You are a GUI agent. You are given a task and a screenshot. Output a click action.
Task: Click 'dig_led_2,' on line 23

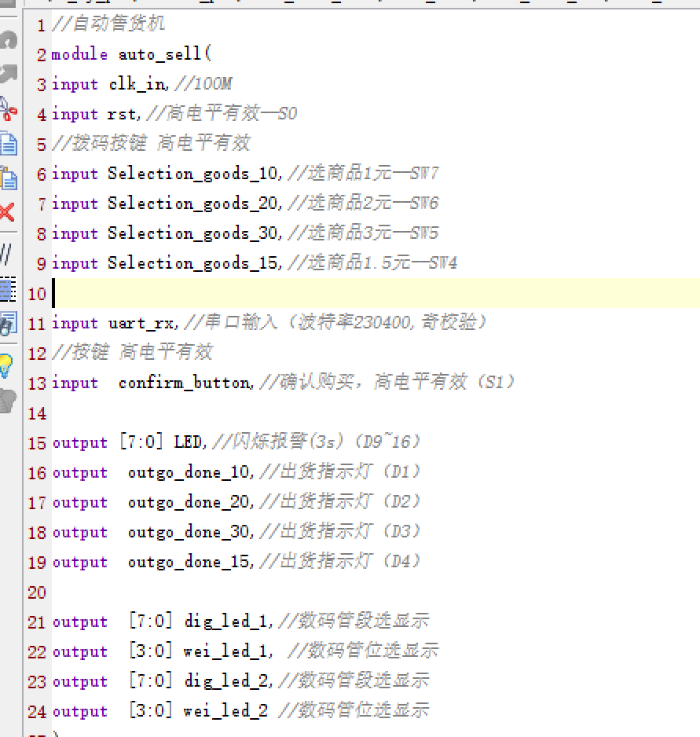pyautogui.click(x=229, y=681)
